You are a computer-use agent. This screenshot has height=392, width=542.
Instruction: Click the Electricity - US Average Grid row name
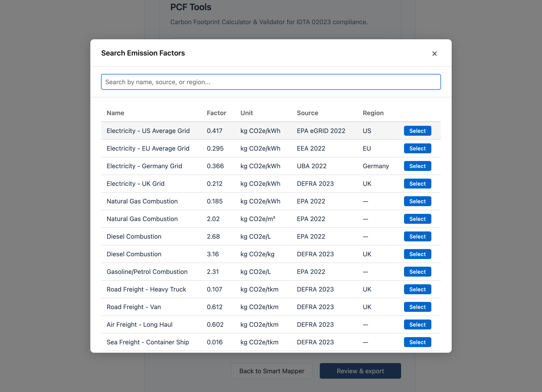148,131
